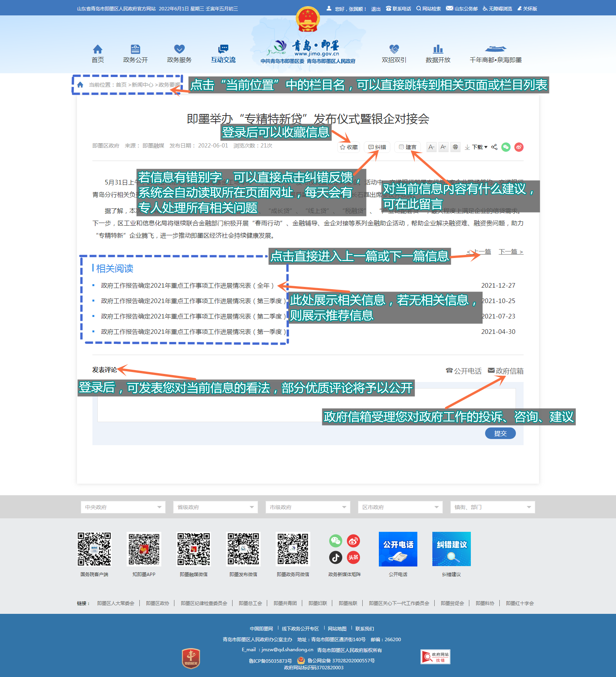The height and width of the screenshot is (677, 616).
Task: Go to the 下一篇 next article link
Action: pyautogui.click(x=511, y=252)
